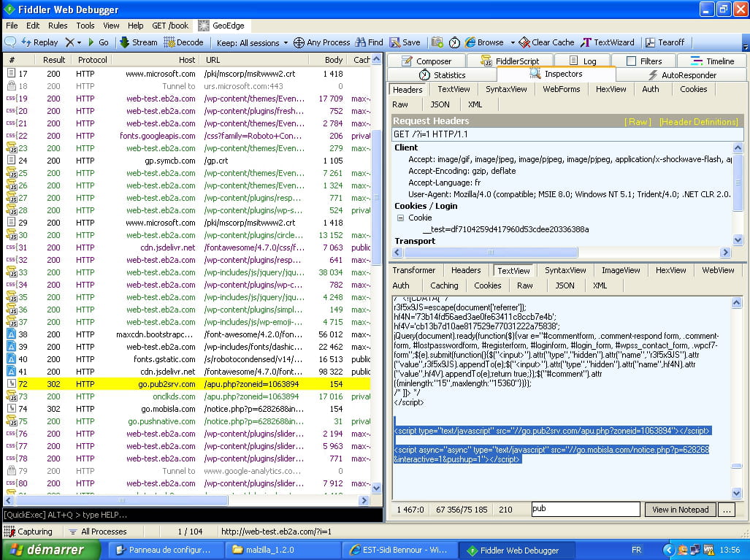Viewport: 750px width, 560px height.
Task: Open the AutoResponder tab
Action: (681, 75)
